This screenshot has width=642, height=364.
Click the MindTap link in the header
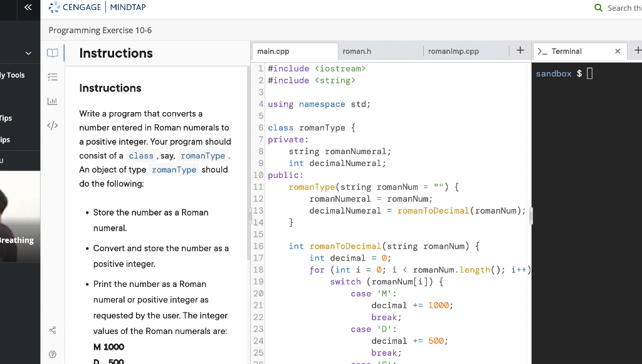click(x=127, y=7)
